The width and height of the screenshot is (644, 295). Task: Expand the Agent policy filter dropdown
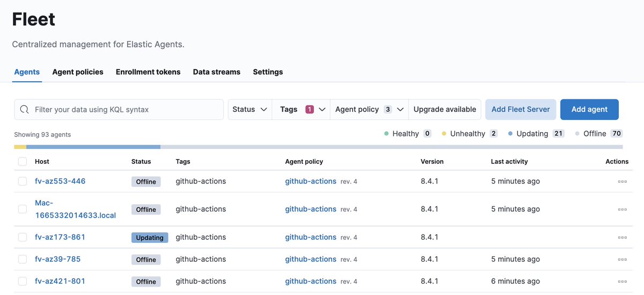369,109
